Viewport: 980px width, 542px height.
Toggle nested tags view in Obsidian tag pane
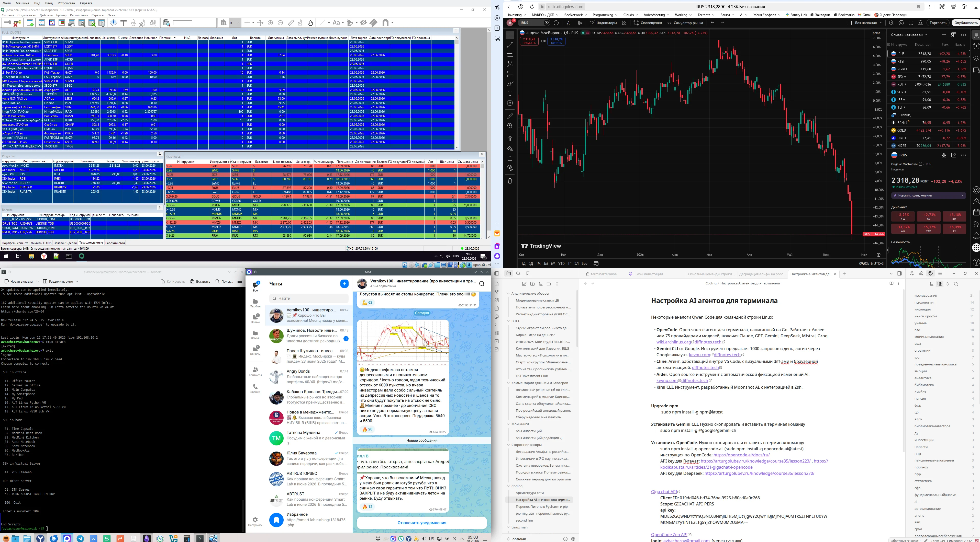[x=939, y=284]
